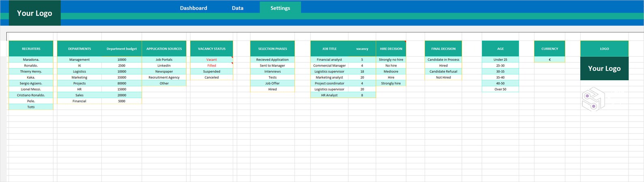Select the Settings tab
Screen dimensions: 644x182
[280, 8]
